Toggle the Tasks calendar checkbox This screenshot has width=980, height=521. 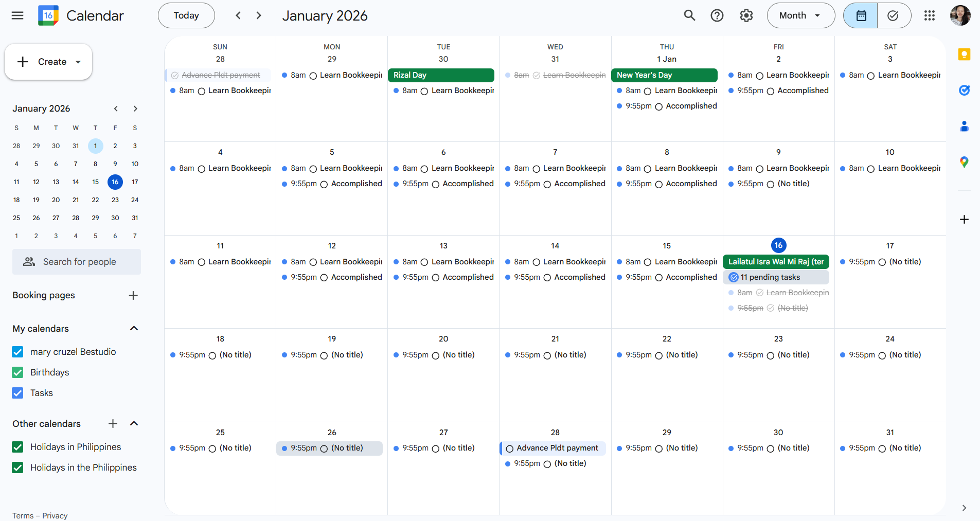pyautogui.click(x=17, y=393)
